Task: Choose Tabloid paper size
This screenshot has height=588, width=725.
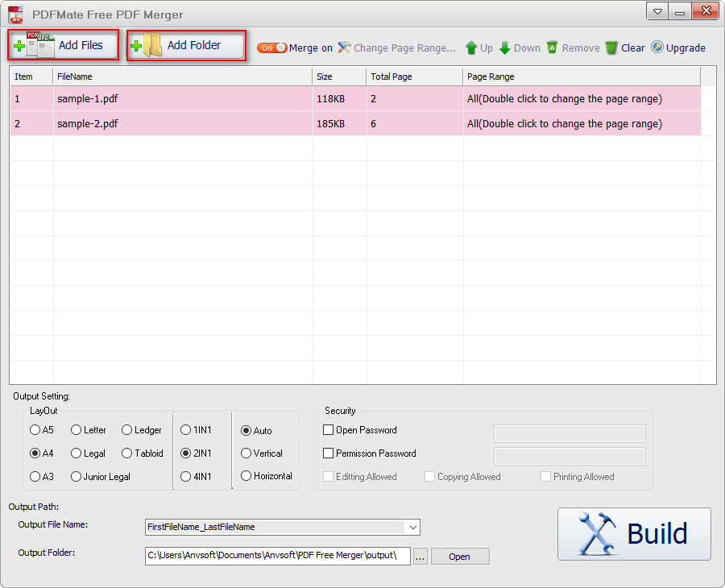Action: click(127, 453)
